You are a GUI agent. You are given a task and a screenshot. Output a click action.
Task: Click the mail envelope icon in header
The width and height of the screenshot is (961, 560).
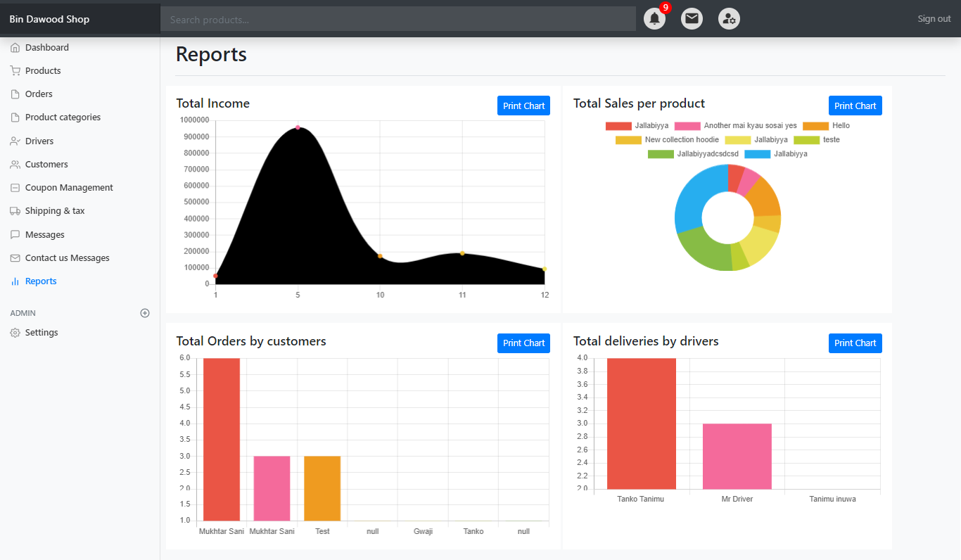click(692, 19)
